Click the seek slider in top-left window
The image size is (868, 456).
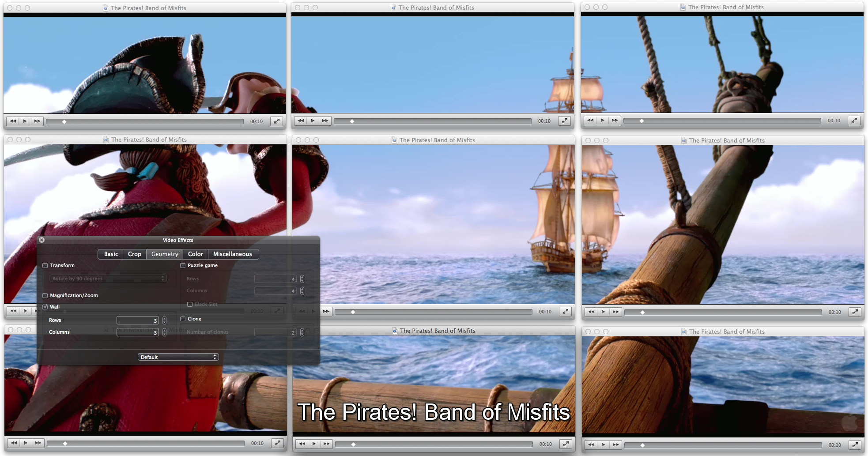[145, 121]
